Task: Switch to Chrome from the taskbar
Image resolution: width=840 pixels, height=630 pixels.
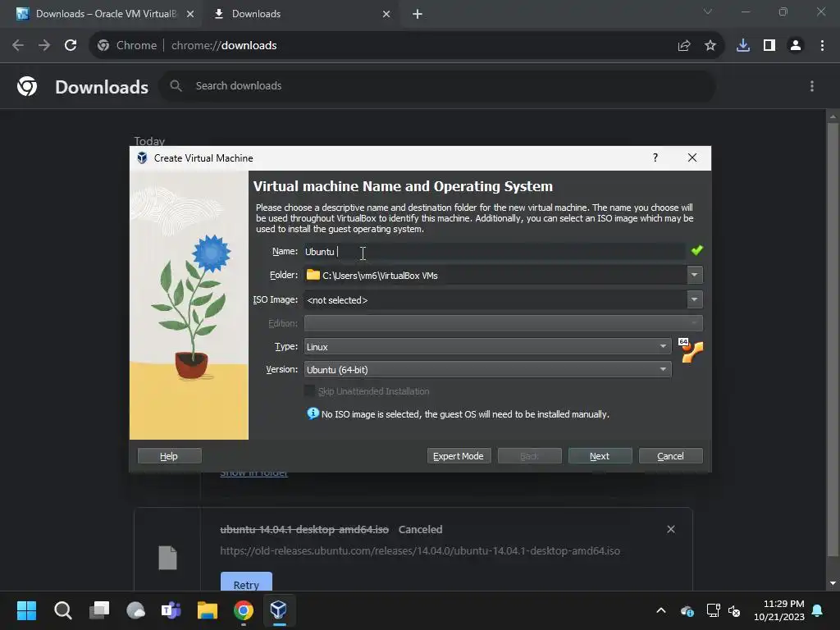Action: coord(243,610)
